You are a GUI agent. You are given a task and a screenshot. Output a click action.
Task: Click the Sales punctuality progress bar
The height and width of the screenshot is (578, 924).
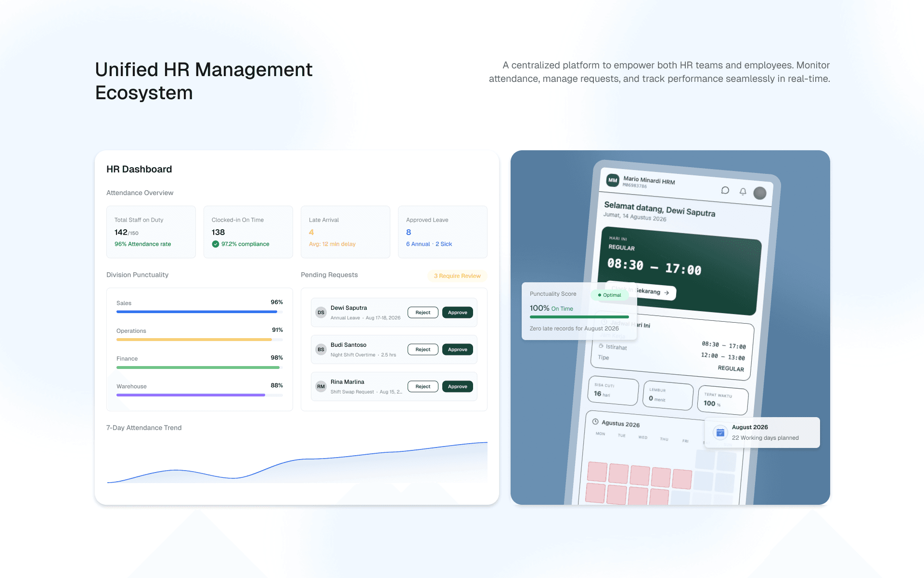tap(200, 312)
